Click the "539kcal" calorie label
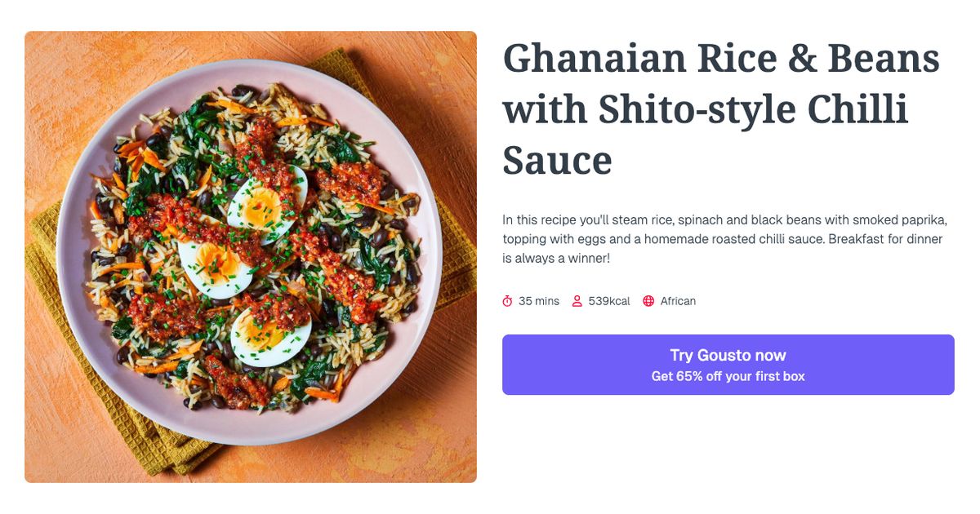The height and width of the screenshot is (514, 980). click(x=609, y=301)
